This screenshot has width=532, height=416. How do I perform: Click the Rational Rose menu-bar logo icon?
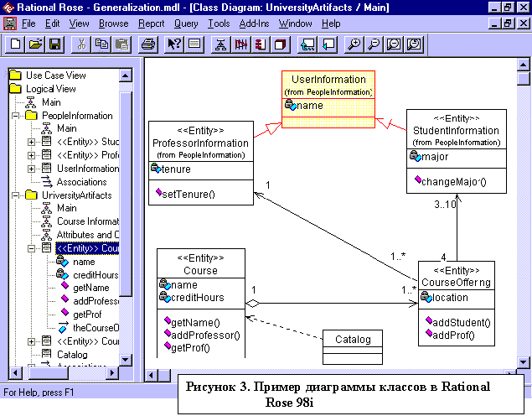(x=9, y=23)
